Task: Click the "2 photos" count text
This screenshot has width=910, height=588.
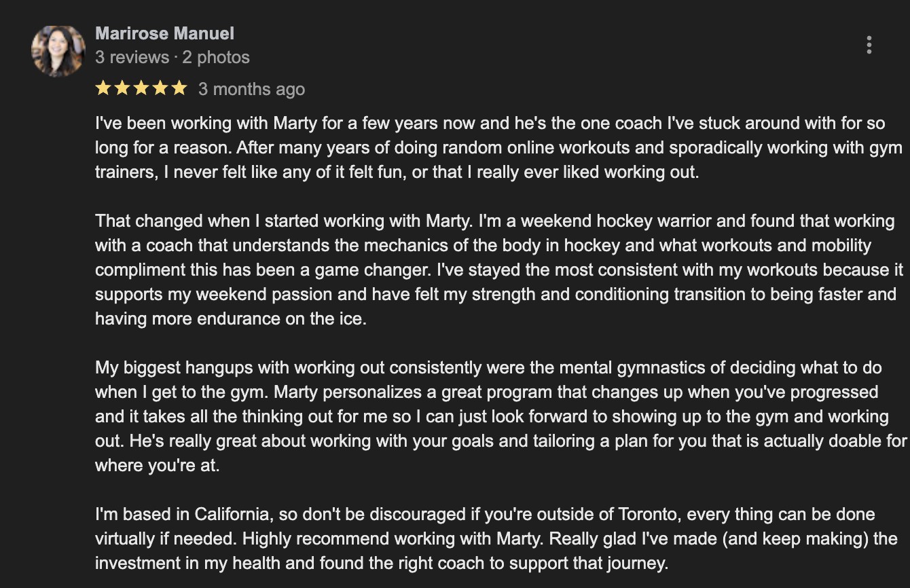Action: tap(216, 57)
